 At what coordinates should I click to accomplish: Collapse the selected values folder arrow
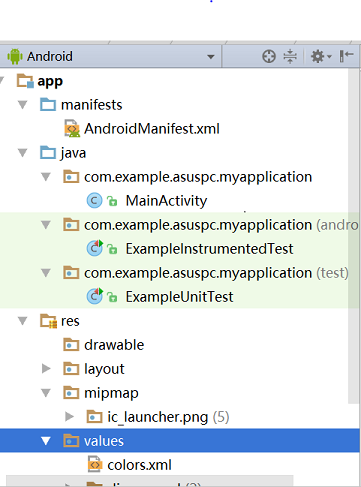pos(46,441)
